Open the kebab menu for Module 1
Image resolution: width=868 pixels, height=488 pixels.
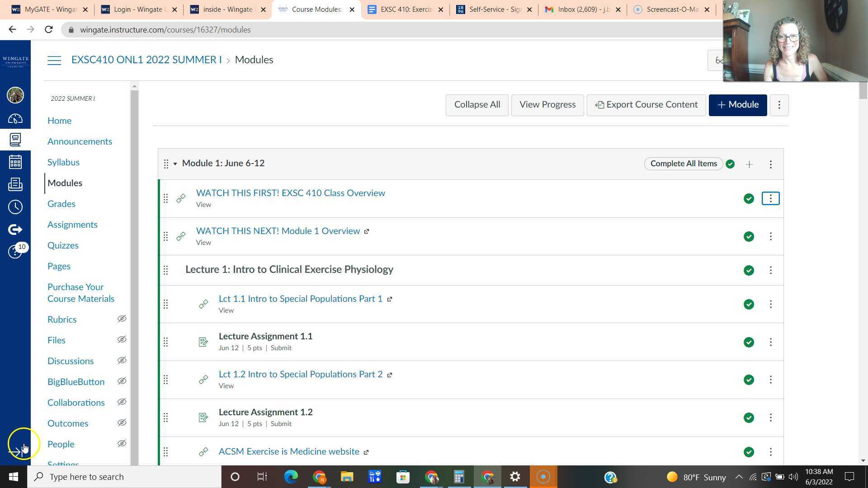point(771,164)
